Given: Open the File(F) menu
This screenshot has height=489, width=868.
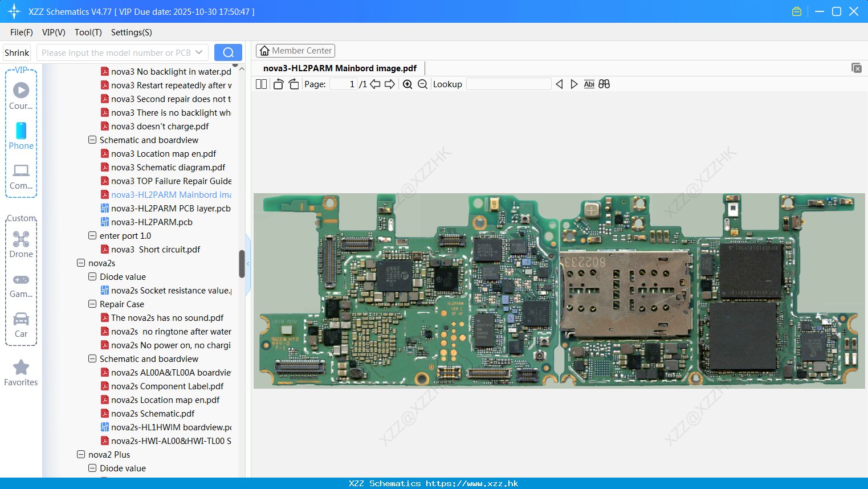Looking at the screenshot, I should coord(22,32).
